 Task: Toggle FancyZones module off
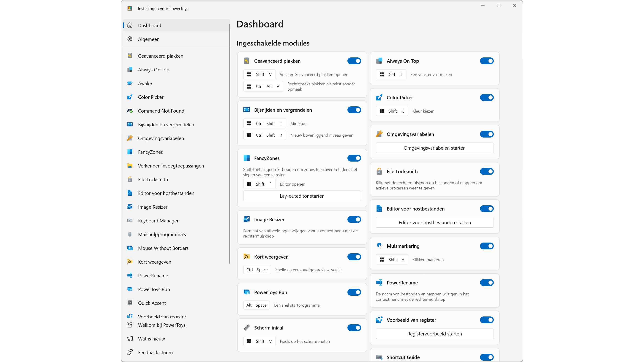tap(354, 158)
